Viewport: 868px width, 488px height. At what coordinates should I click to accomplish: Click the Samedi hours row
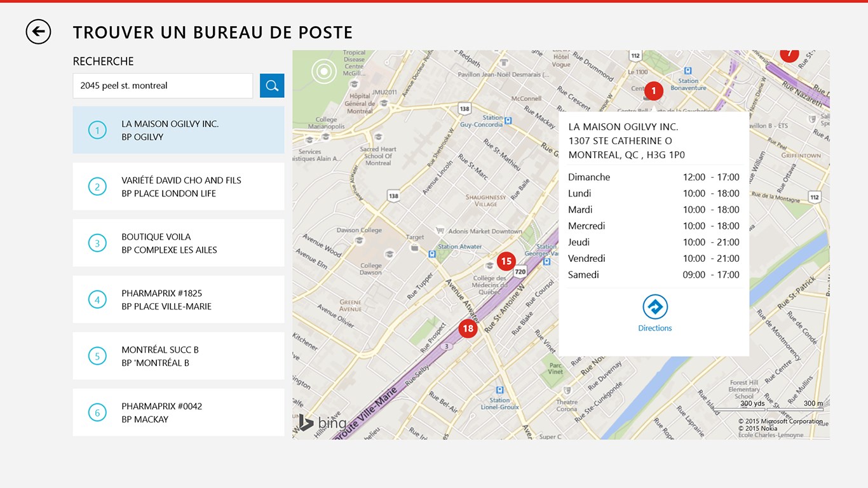click(654, 275)
